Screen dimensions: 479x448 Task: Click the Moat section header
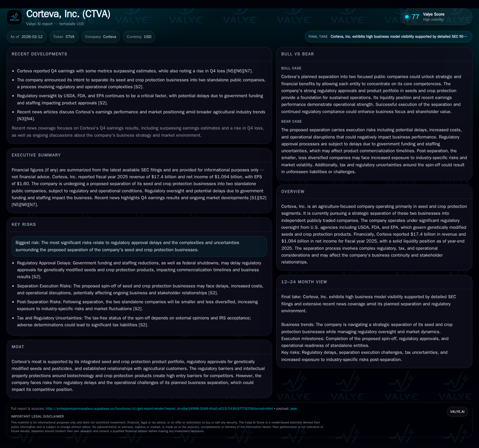18,347
